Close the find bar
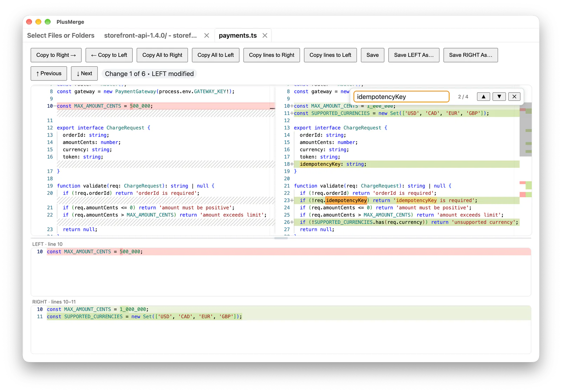This screenshot has width=562, height=392. click(x=514, y=97)
